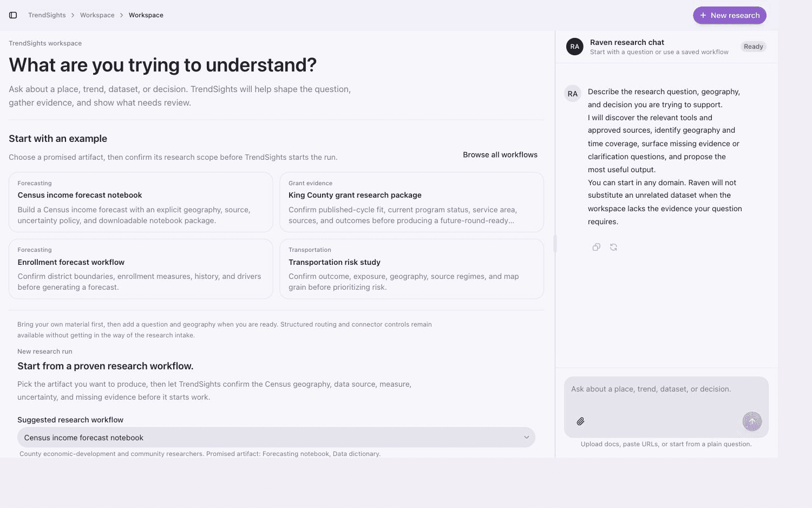Open King County grant research package card

coord(411,202)
